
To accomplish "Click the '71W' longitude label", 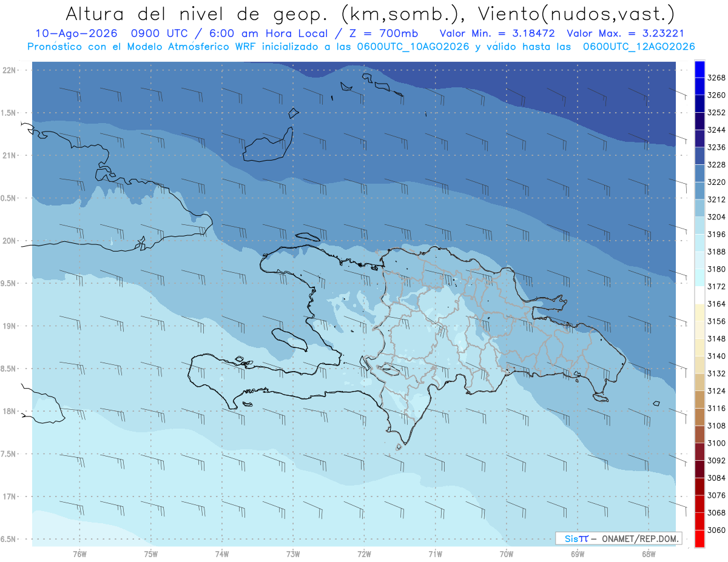I will click(x=435, y=554).
